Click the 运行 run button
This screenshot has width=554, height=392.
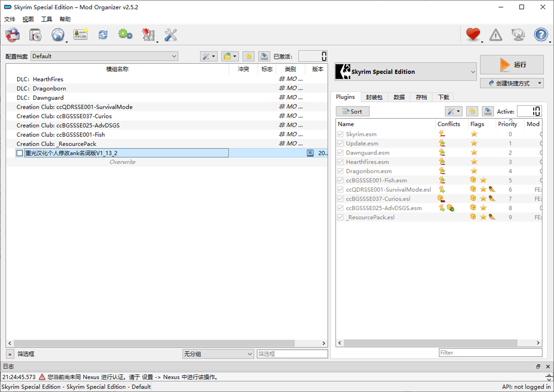[512, 65]
